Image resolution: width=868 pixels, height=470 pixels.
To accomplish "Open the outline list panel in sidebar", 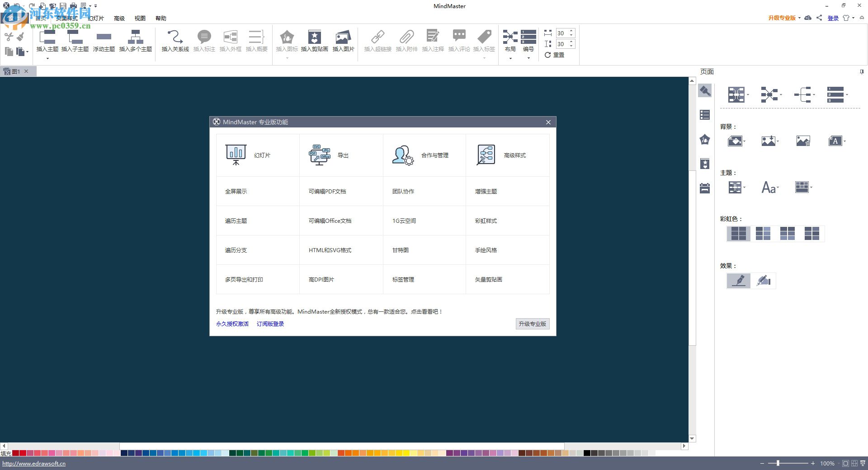I will 705,115.
